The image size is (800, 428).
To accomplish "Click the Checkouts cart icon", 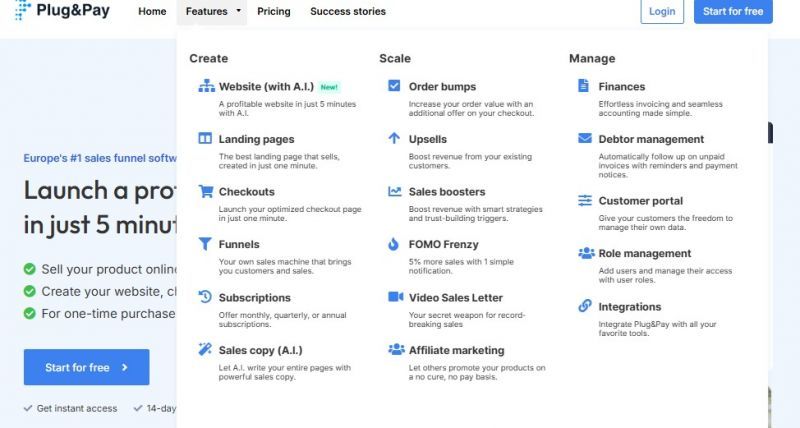I will click(205, 192).
